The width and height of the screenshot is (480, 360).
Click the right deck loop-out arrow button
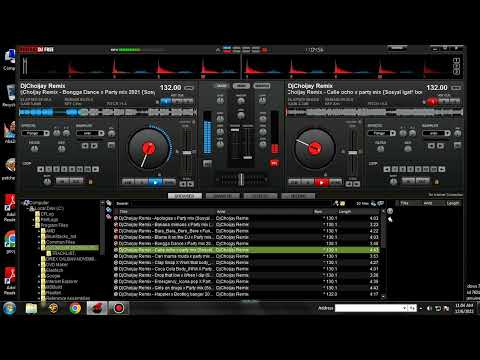(442, 169)
